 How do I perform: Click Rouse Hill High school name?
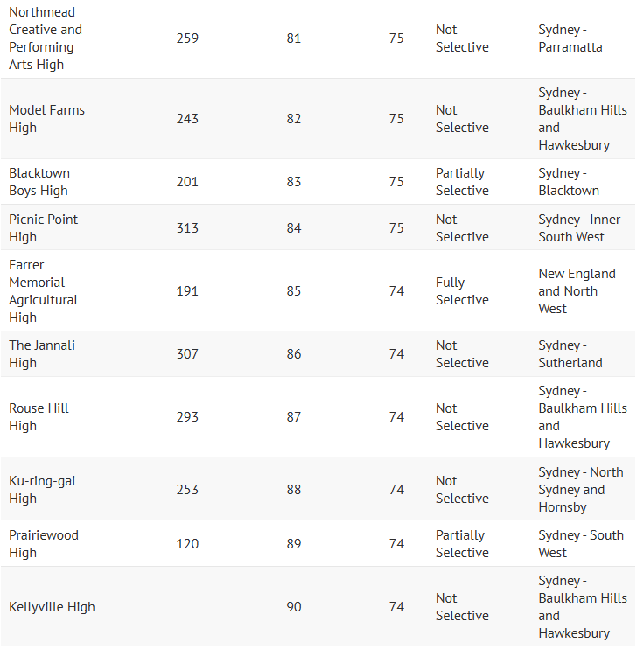click(x=38, y=417)
